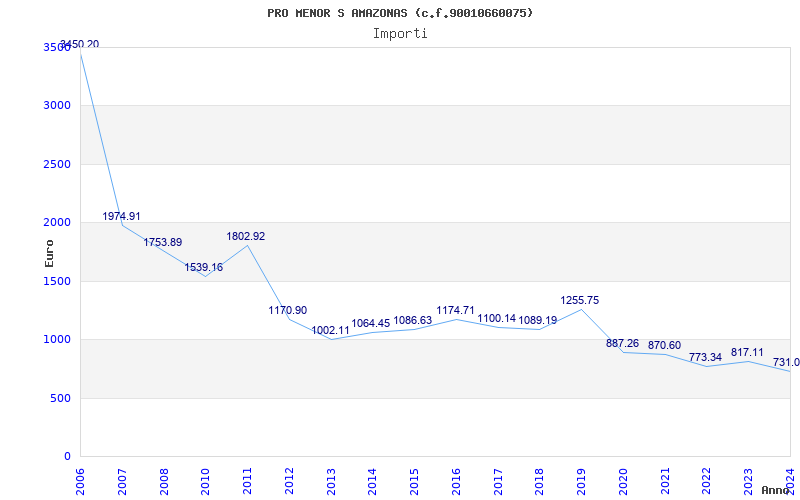Click the 2015 year label

coord(414,481)
